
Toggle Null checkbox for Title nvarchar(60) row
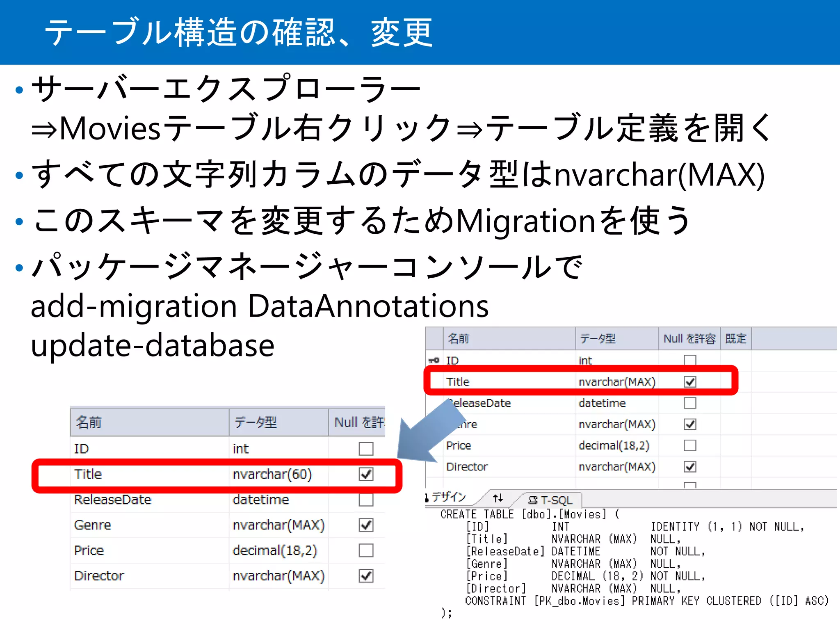pos(366,474)
